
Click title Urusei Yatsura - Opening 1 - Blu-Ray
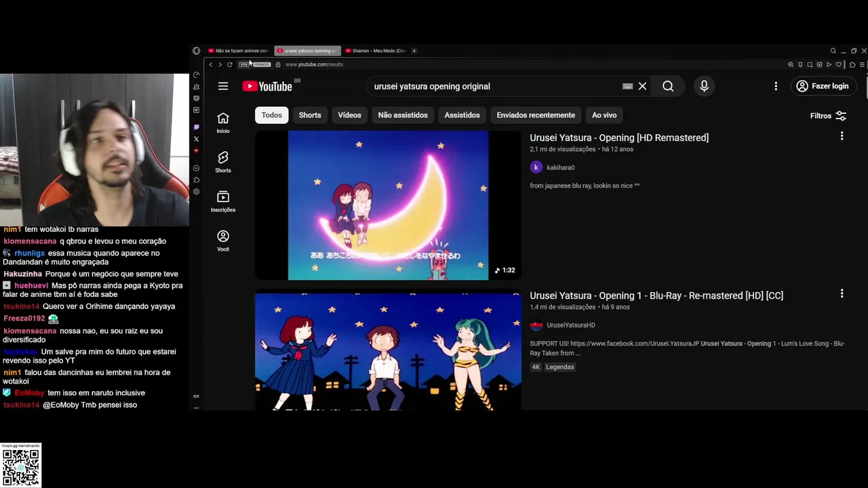656,296
